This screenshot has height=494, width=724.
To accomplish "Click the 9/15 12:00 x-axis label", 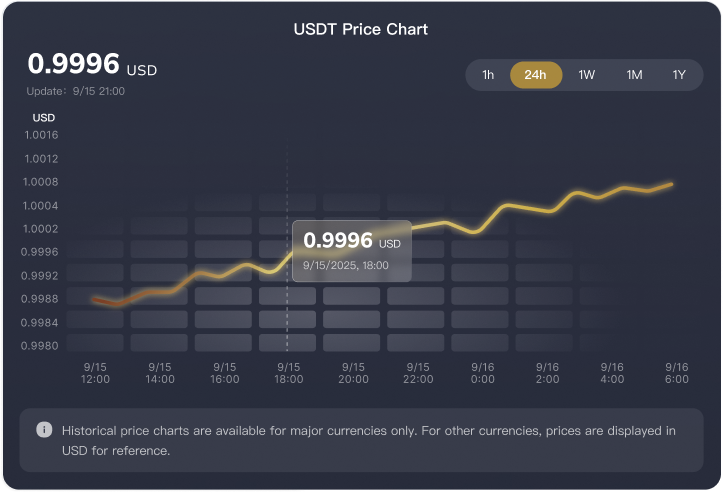I will coord(95,373).
